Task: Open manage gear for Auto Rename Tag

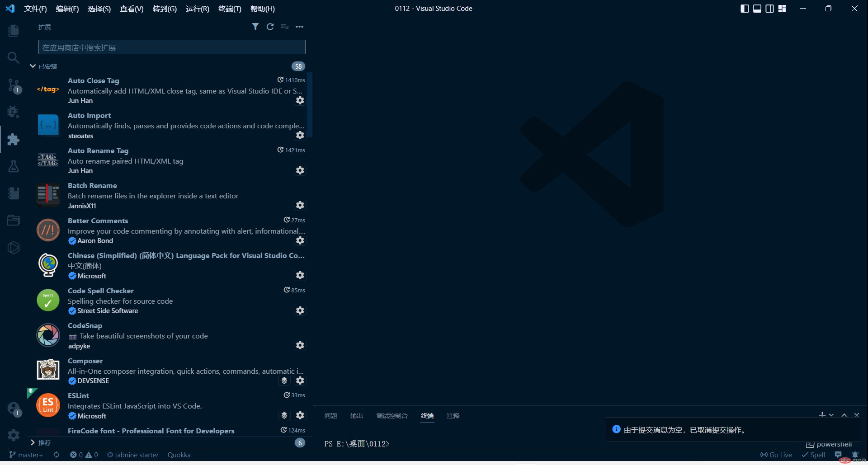Action: point(300,170)
